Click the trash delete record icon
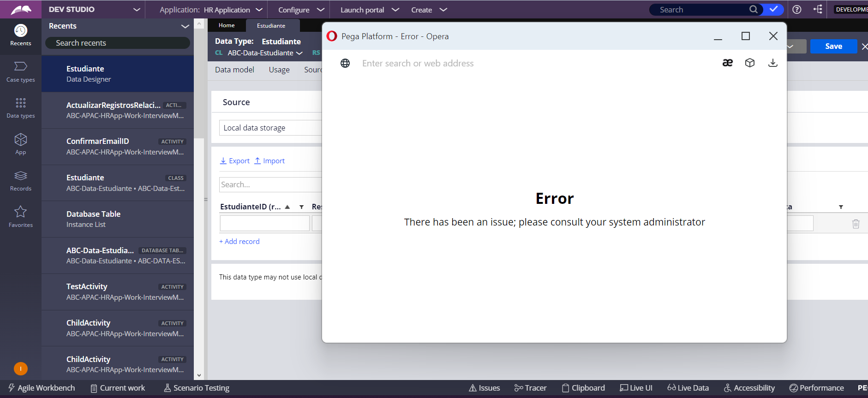Viewport: 868px width, 398px height. [x=856, y=224]
